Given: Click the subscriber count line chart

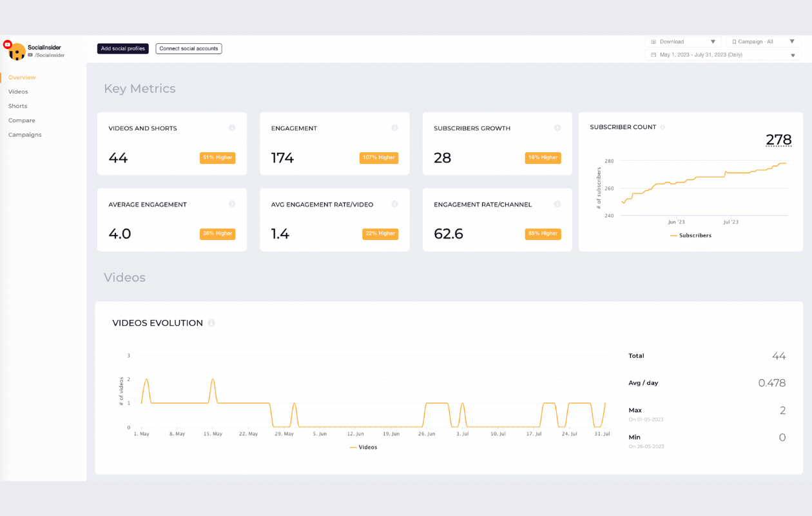Looking at the screenshot, I should pos(704,187).
